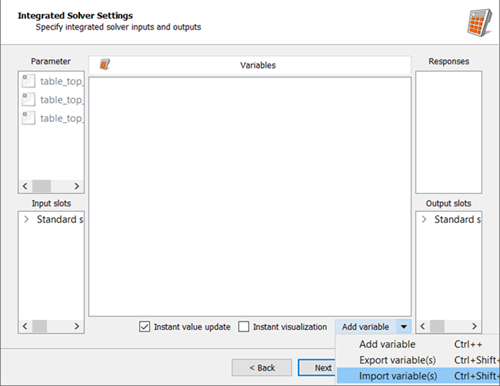The width and height of the screenshot is (500, 386).
Task: Open the Add variable dropdown arrow
Action: point(404,327)
